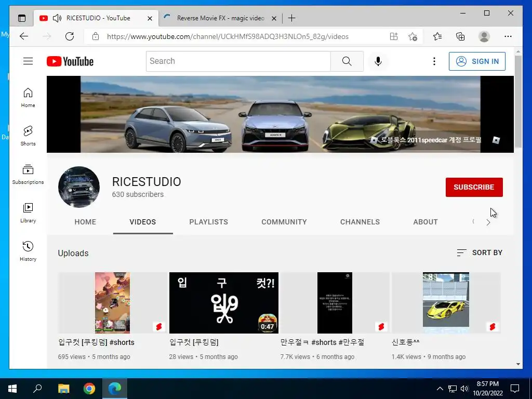Launch Chrome from the taskbar
This screenshot has height=399, width=532.
[x=89, y=389]
